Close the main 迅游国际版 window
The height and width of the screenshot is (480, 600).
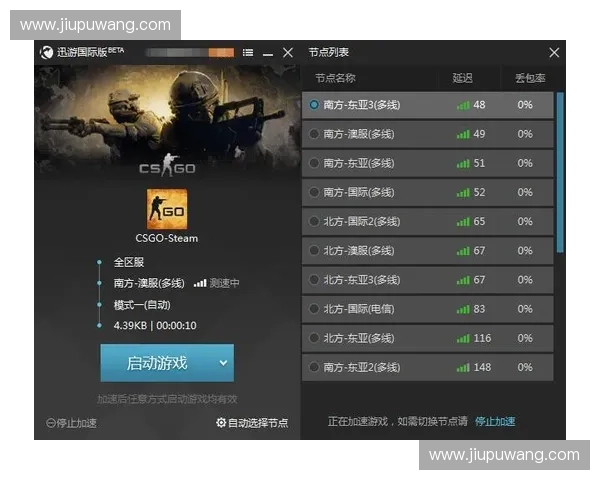(x=288, y=53)
